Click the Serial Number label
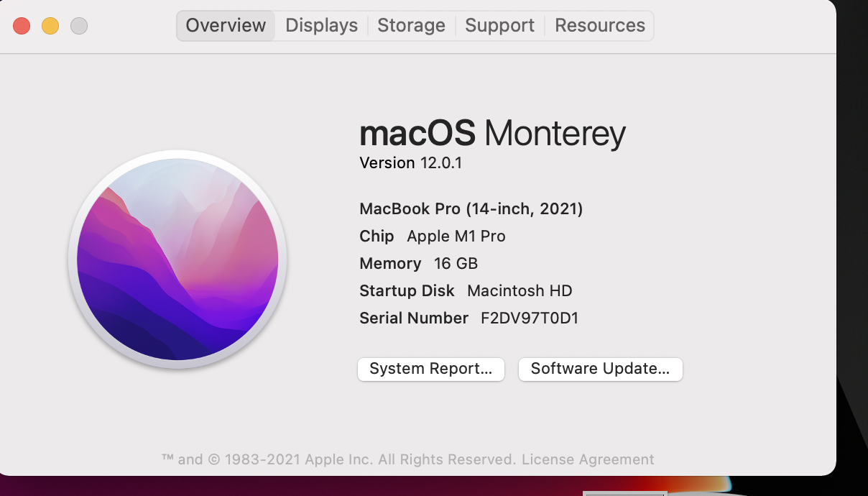The height and width of the screenshot is (496, 868). click(x=414, y=318)
